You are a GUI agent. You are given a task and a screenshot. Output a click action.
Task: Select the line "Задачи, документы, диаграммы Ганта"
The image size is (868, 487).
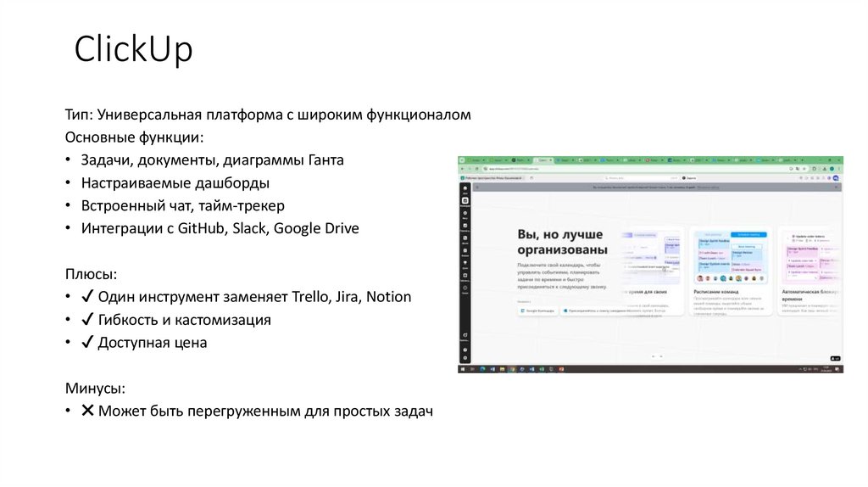pyautogui.click(x=212, y=160)
